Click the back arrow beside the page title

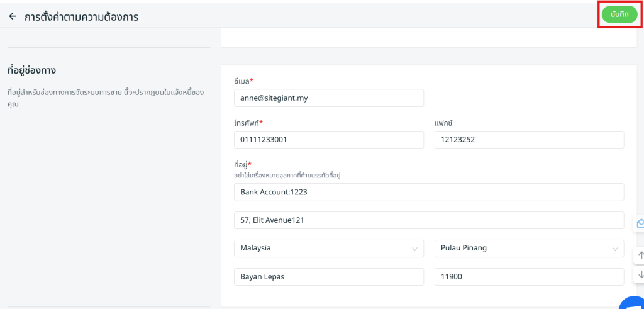point(13,17)
